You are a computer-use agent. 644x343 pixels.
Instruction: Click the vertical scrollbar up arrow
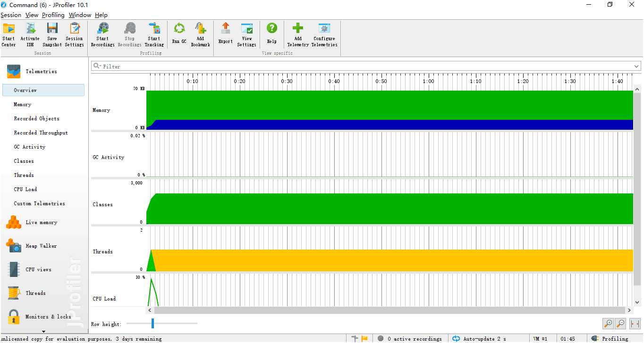[x=637, y=89]
